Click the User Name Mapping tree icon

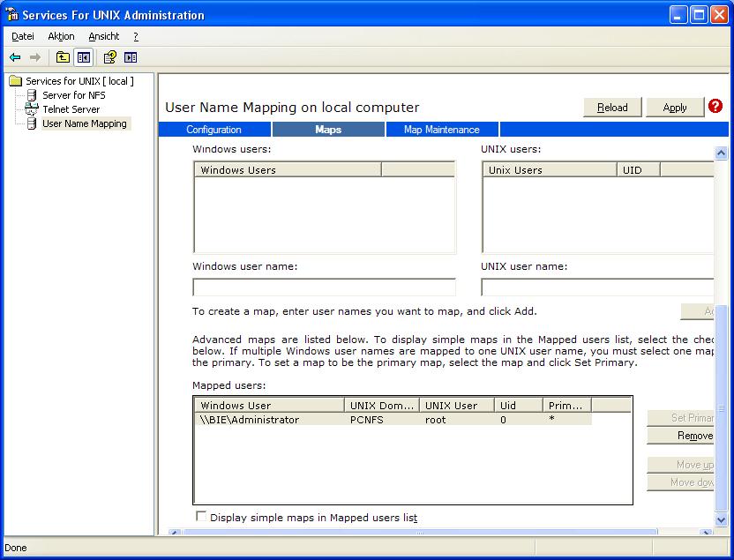tap(32, 123)
